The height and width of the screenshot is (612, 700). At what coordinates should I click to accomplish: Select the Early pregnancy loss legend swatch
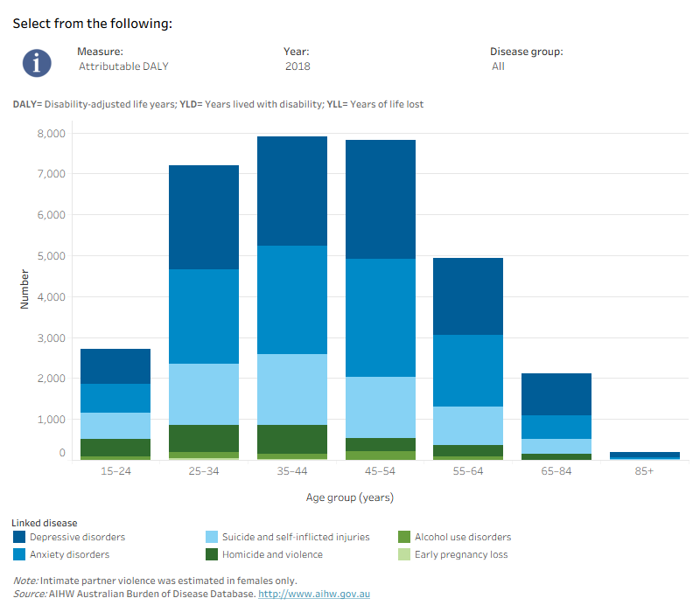(x=404, y=554)
